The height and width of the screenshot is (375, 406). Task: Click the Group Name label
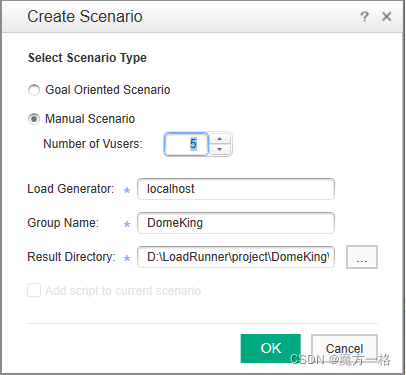click(x=63, y=223)
